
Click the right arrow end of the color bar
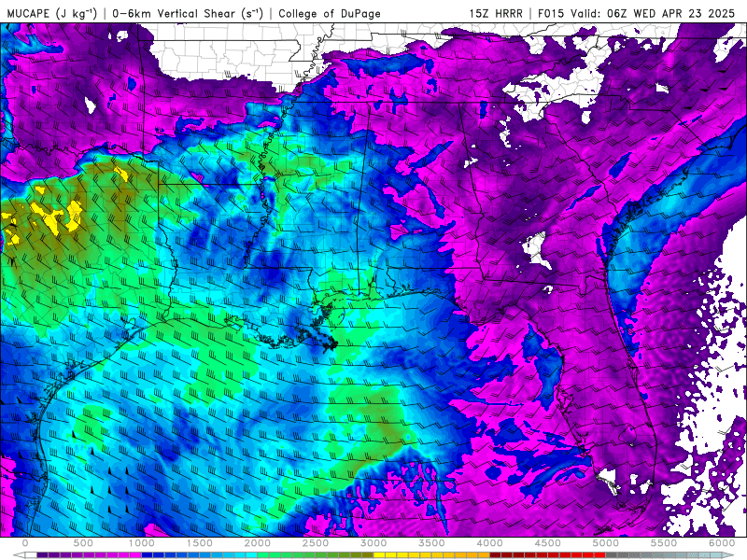pos(729,554)
